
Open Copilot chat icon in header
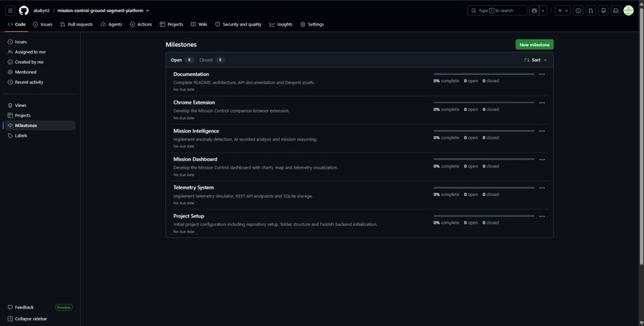pos(534,10)
